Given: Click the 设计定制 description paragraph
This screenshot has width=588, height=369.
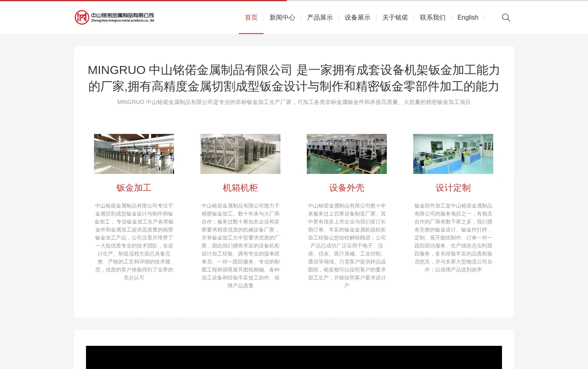Looking at the screenshot, I should 453,237.
